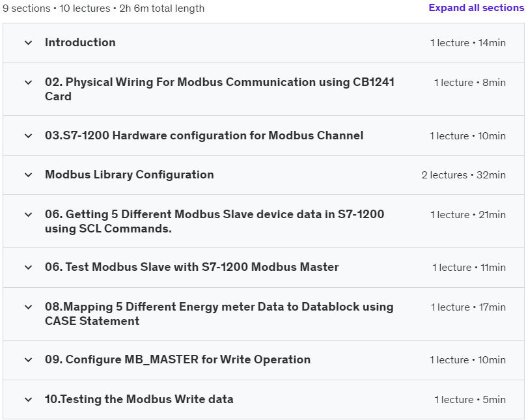Click 1 lecture 5min label
The image size is (526, 420).
(470, 400)
